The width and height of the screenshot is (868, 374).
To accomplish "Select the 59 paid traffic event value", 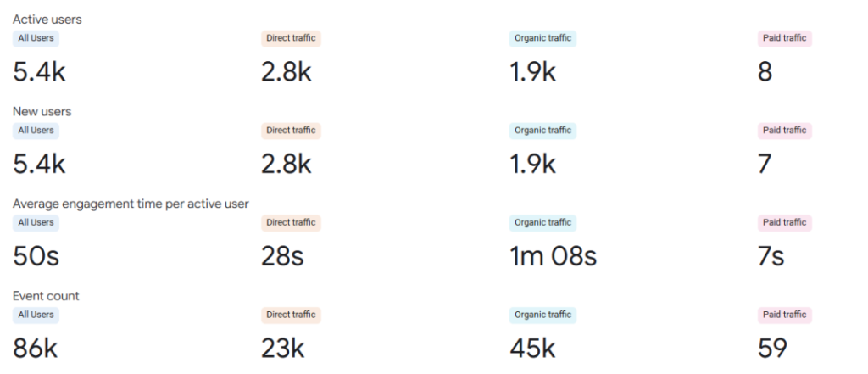I will click(x=772, y=348).
